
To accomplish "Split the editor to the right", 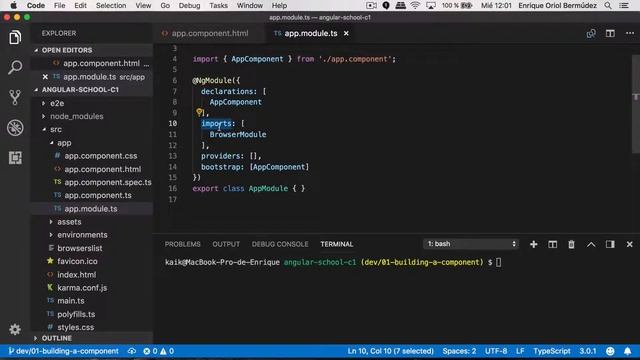I will (610, 33).
